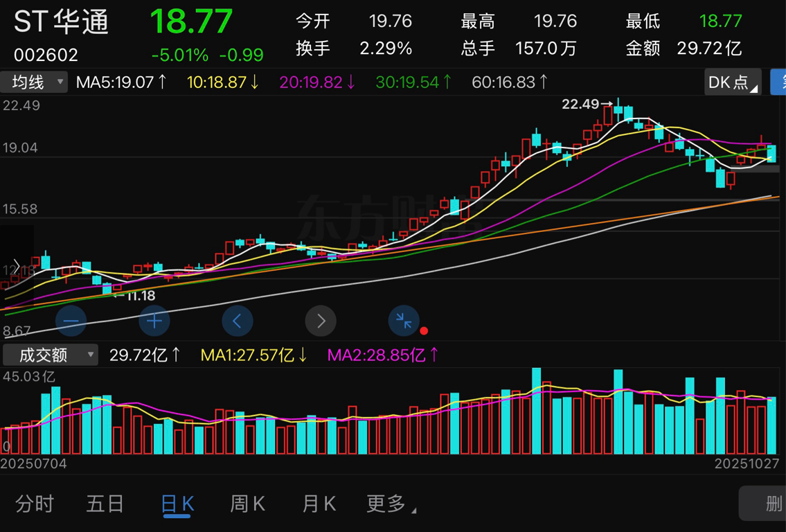Screen dimensions: 786x532
Task: Tap the percentage change -5.01%
Action: [179, 55]
